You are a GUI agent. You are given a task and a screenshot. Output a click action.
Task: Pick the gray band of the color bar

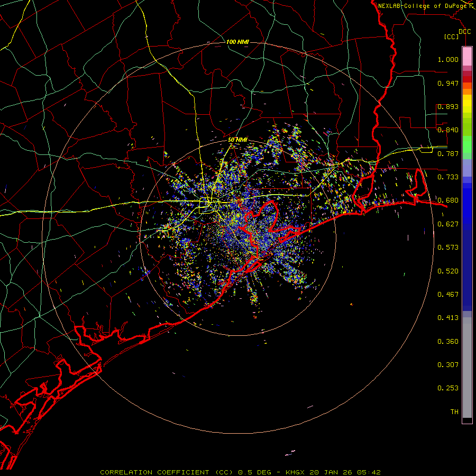coord(467,368)
